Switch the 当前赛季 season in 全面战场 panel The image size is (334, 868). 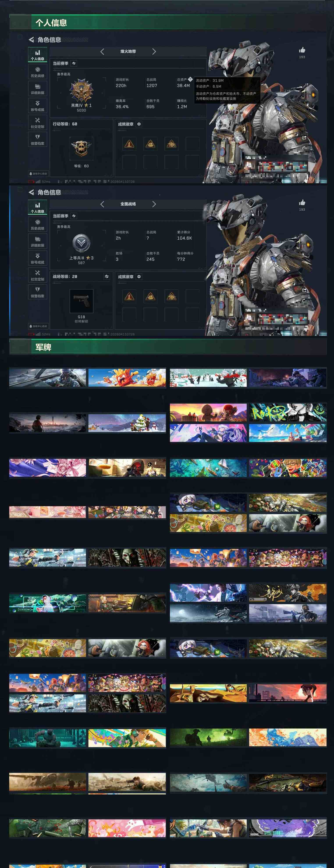pyautogui.click(x=74, y=216)
